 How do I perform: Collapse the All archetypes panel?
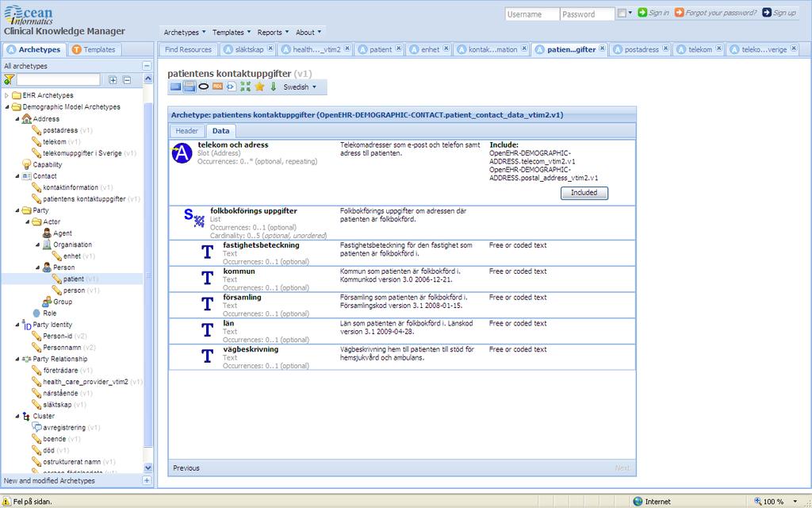tap(147, 66)
